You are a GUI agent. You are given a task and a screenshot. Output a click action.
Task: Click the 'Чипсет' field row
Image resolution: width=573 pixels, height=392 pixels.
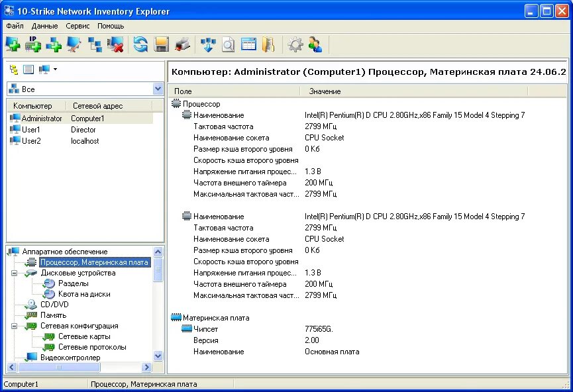(x=205, y=329)
